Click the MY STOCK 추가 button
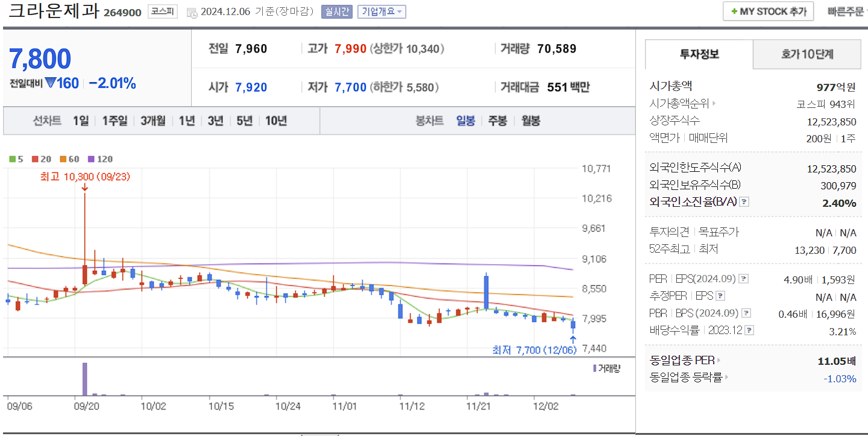The image size is (868, 436). click(x=768, y=11)
